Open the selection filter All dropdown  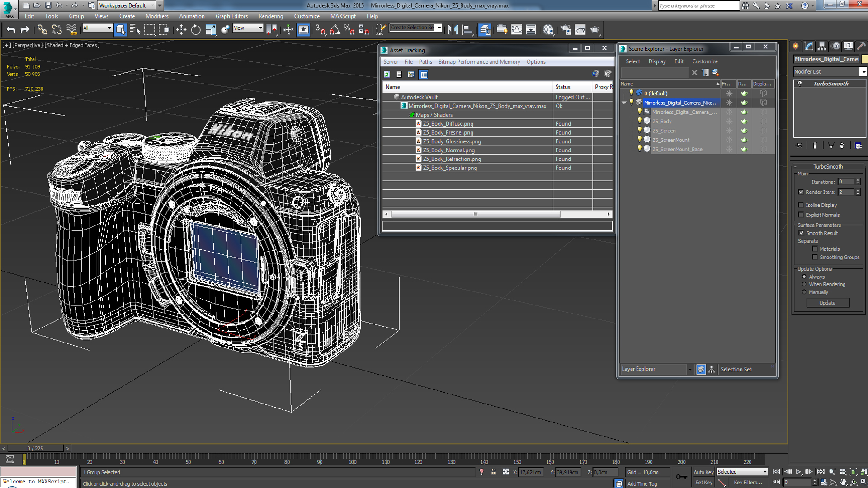coord(97,28)
